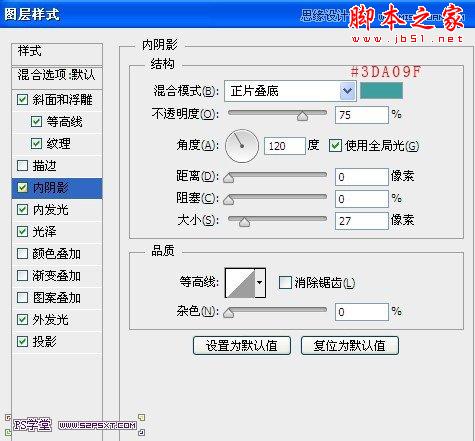Open the 混合模式 dropdown

(x=290, y=91)
